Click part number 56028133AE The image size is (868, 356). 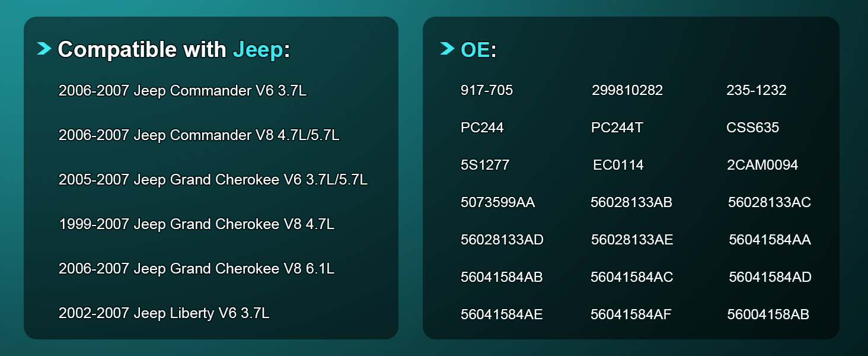point(632,240)
